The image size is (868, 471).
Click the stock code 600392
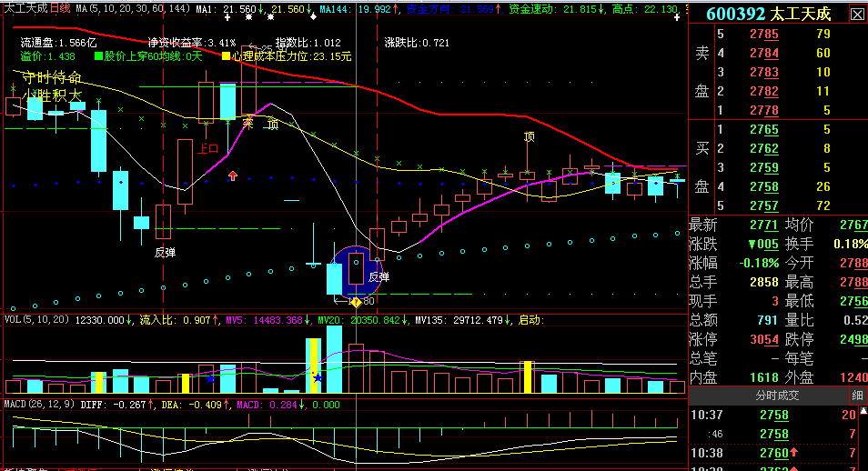click(736, 14)
